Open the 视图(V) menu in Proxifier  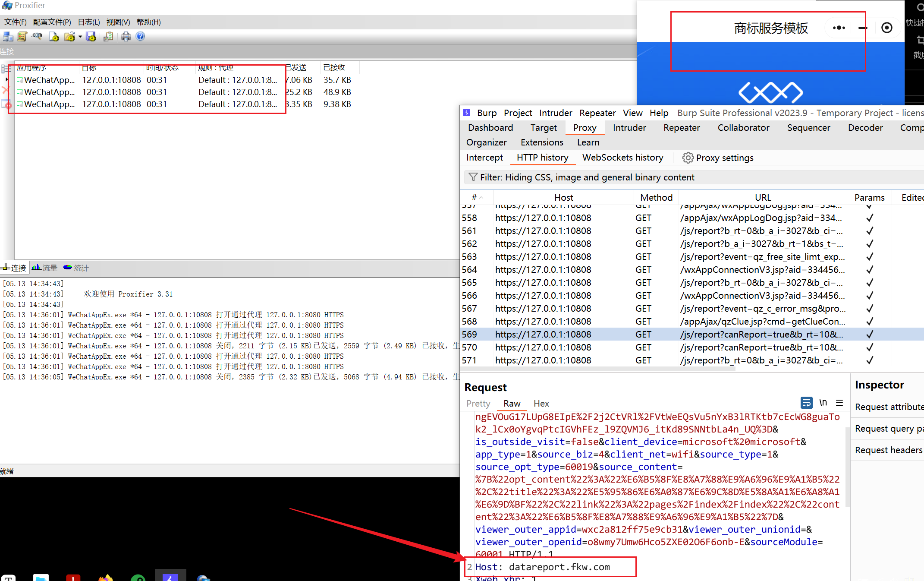pyautogui.click(x=118, y=22)
